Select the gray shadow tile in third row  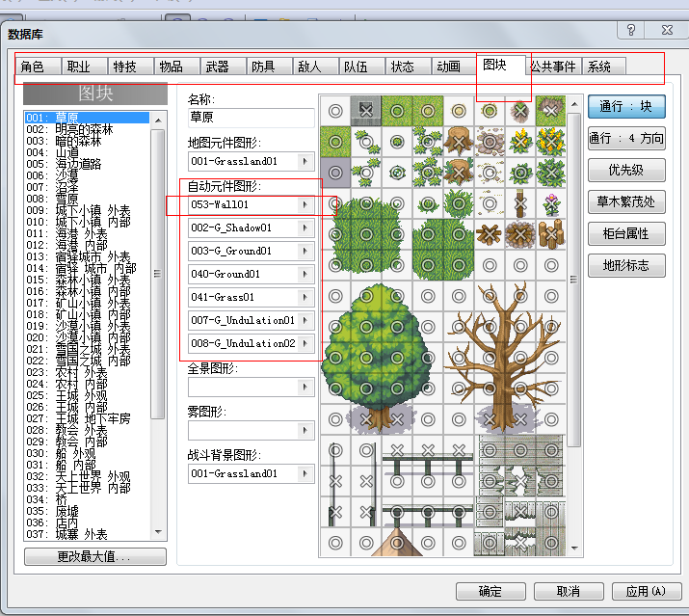335,173
